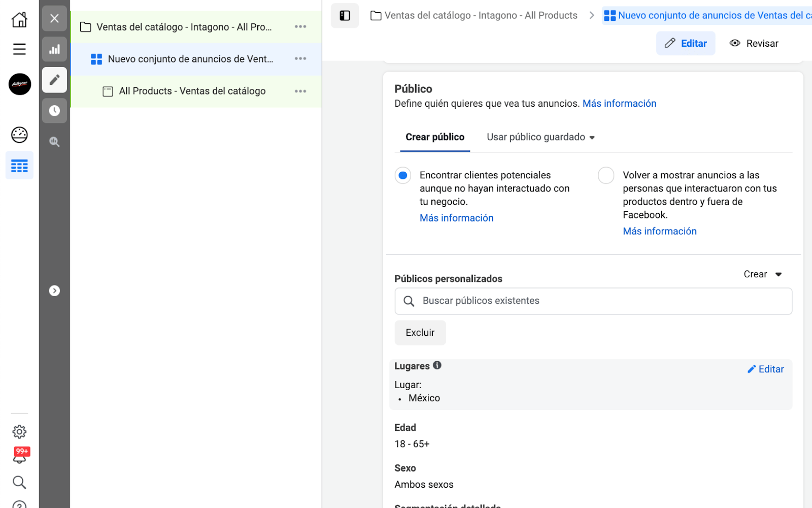This screenshot has width=812, height=508.
Task: Open the performance chart icon
Action: 54,49
